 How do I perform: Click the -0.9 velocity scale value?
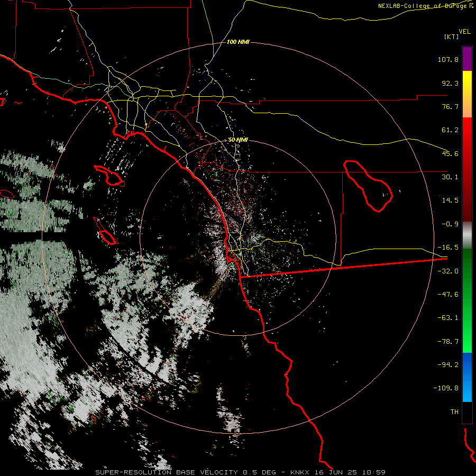pyautogui.click(x=450, y=224)
